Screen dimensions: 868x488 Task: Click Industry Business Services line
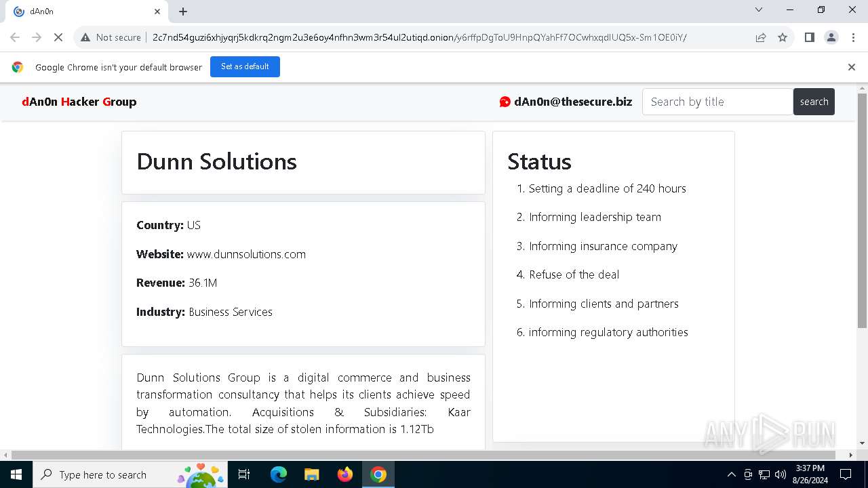[x=204, y=312]
